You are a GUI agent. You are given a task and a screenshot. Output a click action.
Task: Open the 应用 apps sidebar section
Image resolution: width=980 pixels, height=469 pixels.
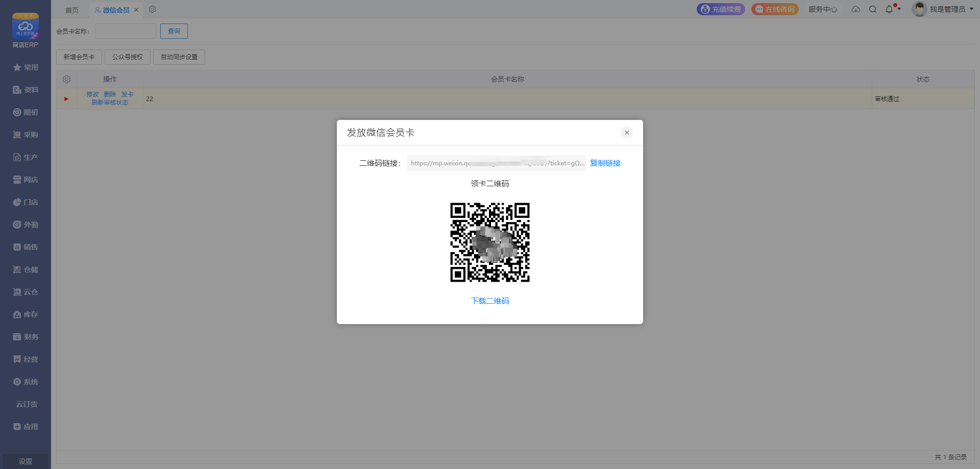click(x=26, y=427)
